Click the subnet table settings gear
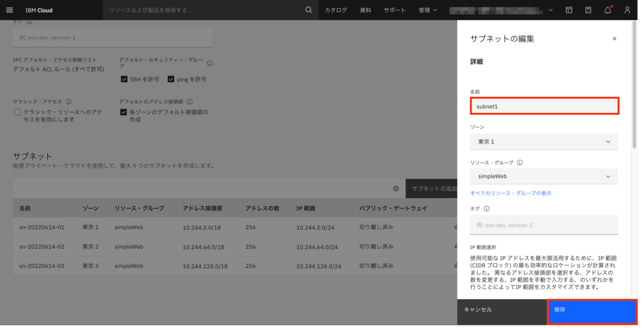644x328 pixels. (396, 189)
